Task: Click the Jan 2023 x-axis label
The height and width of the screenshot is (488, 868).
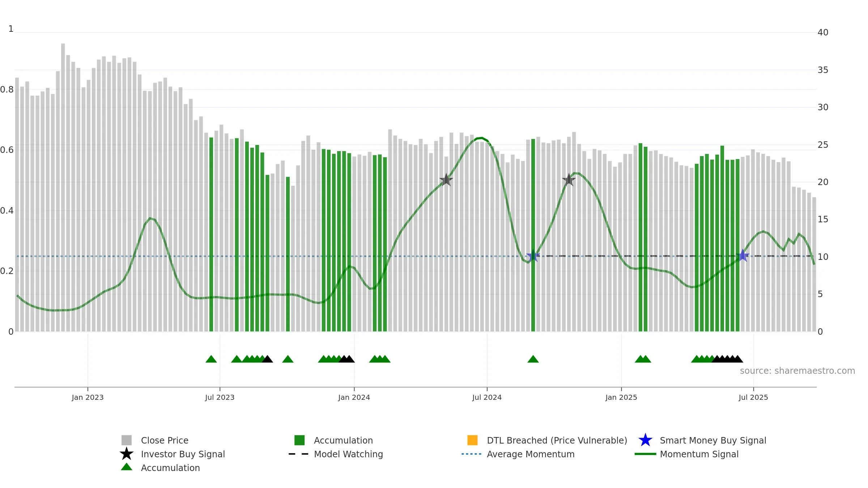Action: pyautogui.click(x=88, y=398)
